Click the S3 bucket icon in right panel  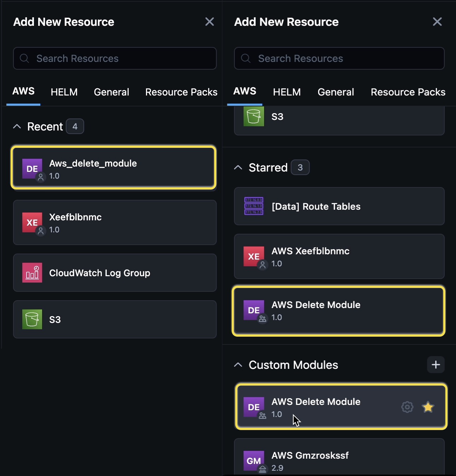(x=254, y=116)
